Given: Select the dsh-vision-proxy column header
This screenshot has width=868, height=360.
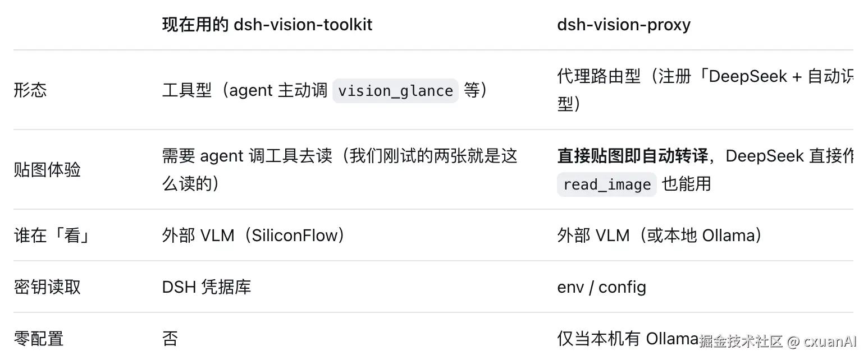Looking at the screenshot, I should click(x=624, y=25).
